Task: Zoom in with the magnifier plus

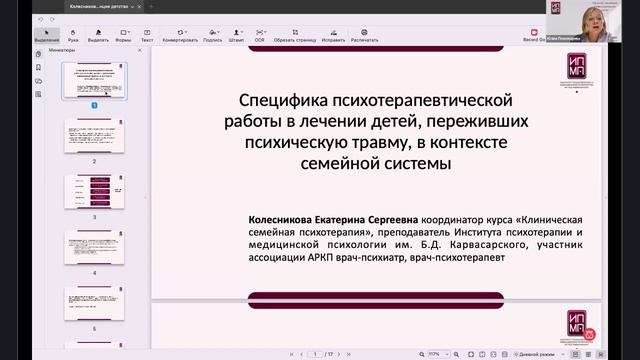Action: coord(456,354)
